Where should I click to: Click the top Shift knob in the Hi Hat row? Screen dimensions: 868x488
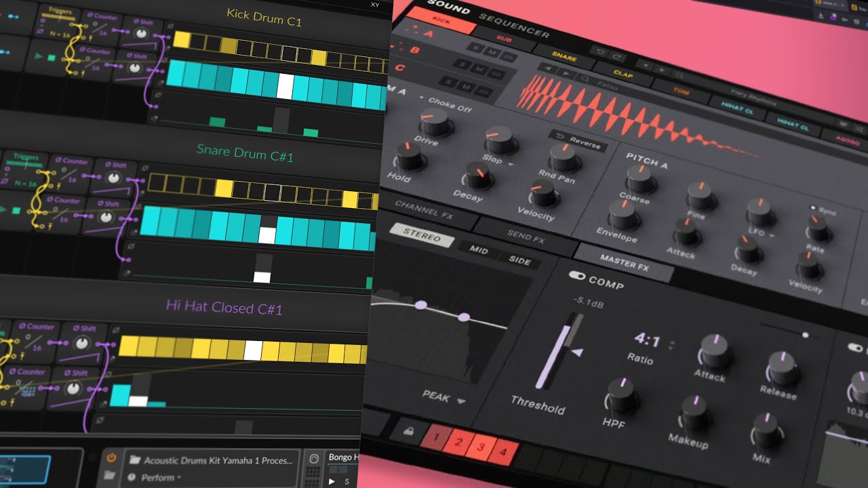(x=81, y=344)
